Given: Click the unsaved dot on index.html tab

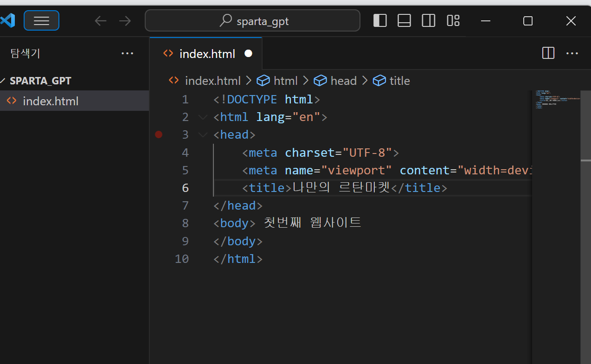Looking at the screenshot, I should (248, 53).
